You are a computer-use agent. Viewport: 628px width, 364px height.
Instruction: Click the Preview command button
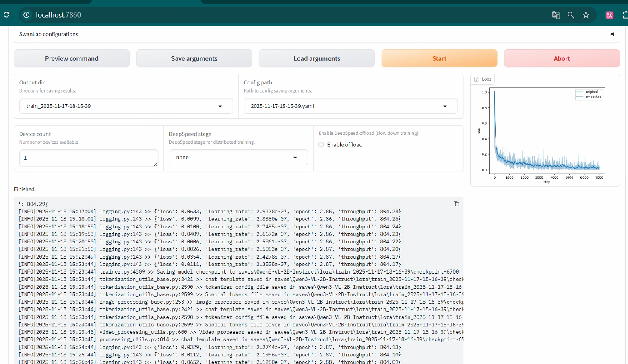click(72, 58)
